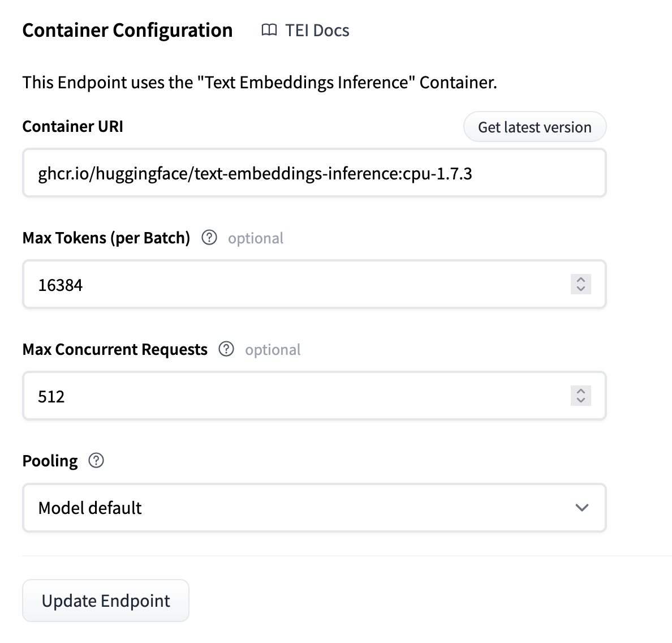The image size is (672, 643).
Task: Click the Pooling label text
Action: tap(50, 461)
